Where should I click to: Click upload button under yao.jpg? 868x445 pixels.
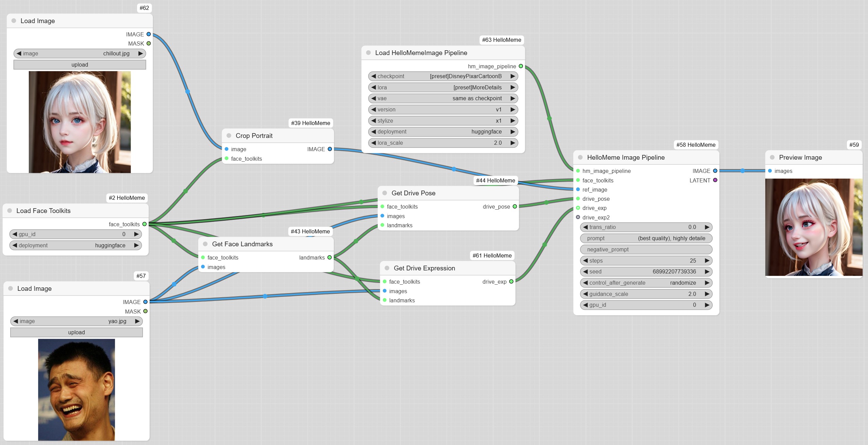click(76, 332)
